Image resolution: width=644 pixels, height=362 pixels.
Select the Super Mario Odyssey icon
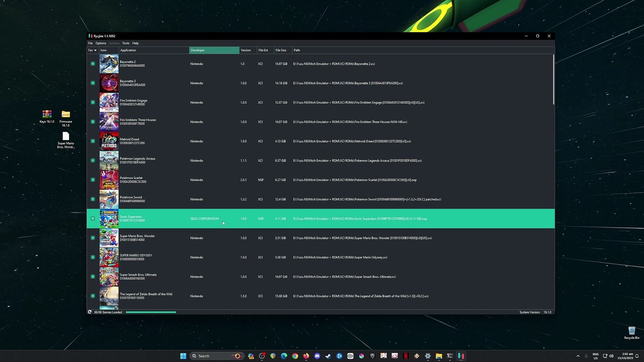(109, 257)
